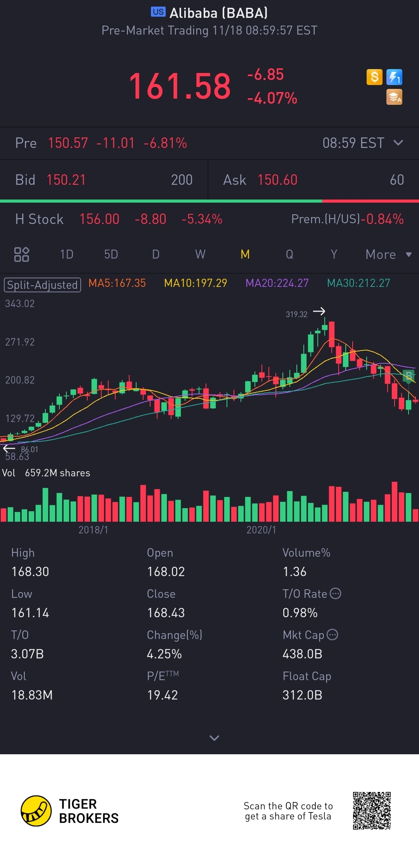Tap the B marker on the chart
Screen dimensions: 419x868
(409, 376)
